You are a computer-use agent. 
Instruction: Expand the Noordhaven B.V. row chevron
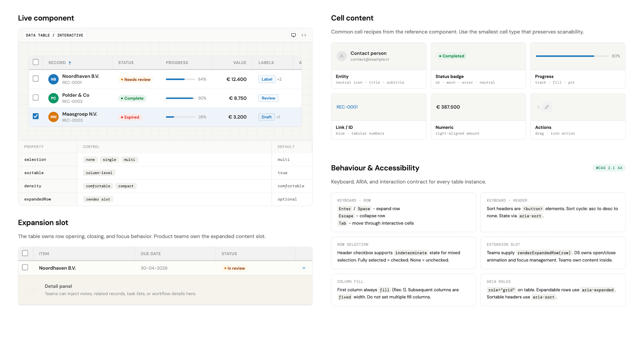[x=304, y=268]
